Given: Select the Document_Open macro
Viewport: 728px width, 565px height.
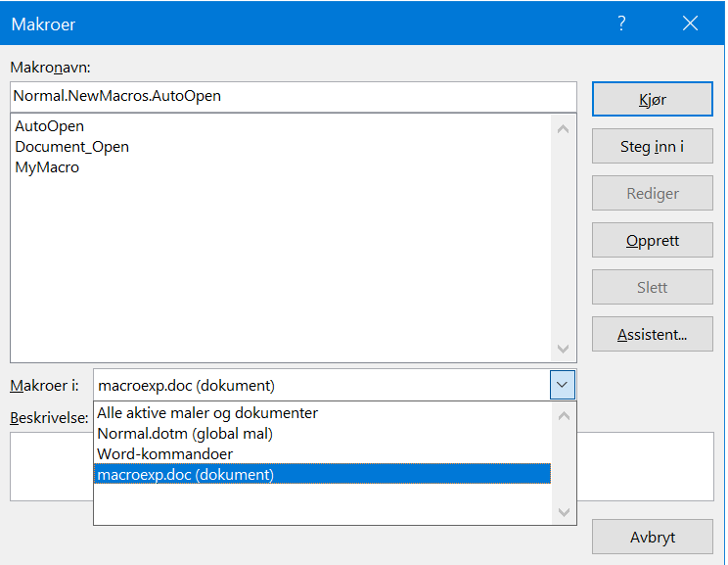Looking at the screenshot, I should [72, 147].
